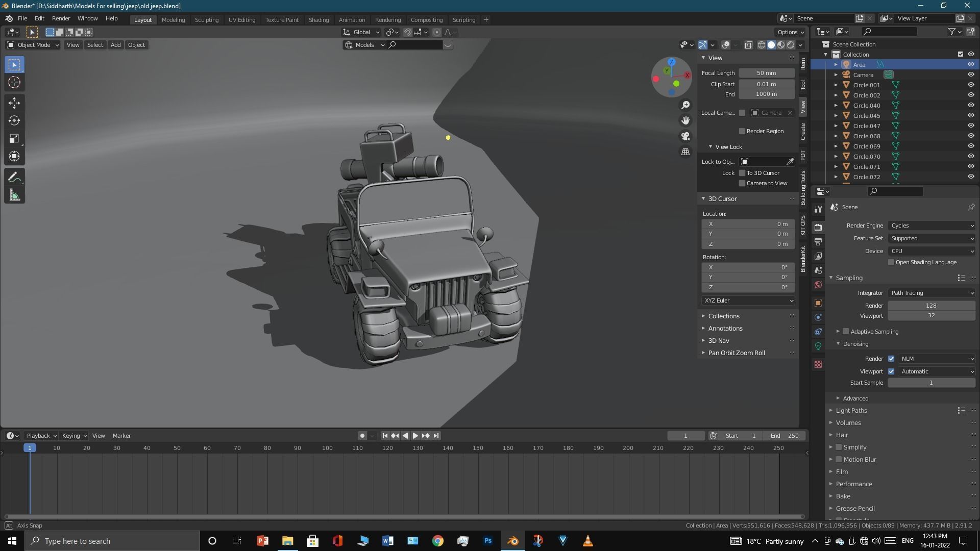Click the Render samples field 128

[932, 306]
